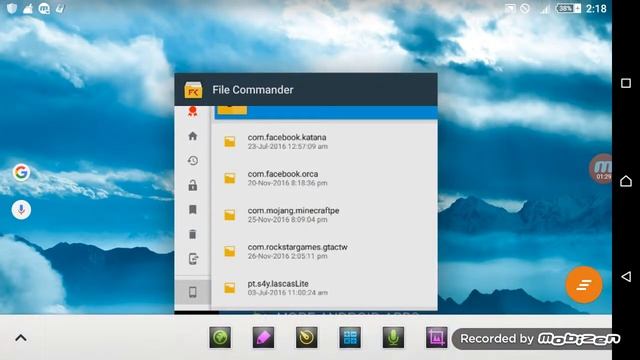
Task: Open the Home section in File Commander sidebar
Action: click(193, 136)
